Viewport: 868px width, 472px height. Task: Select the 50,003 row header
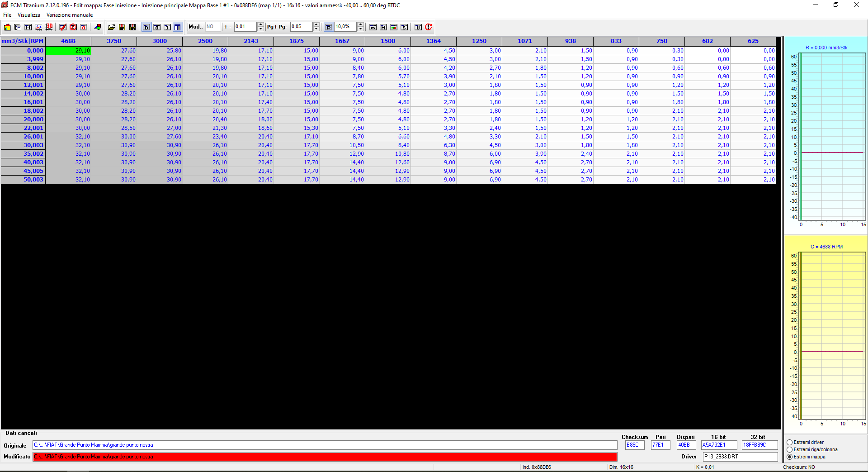pos(23,180)
